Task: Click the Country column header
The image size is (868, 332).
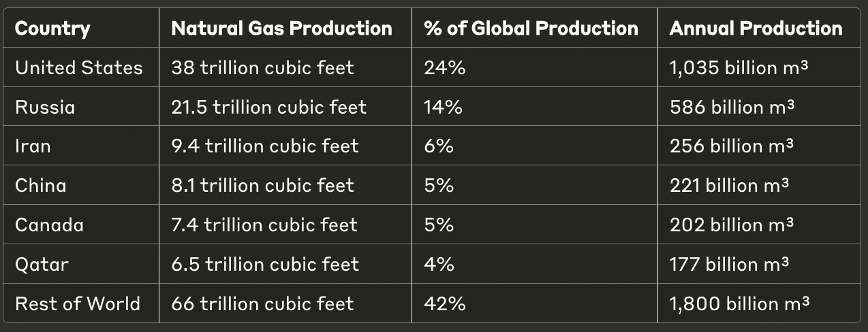Action: tap(52, 29)
